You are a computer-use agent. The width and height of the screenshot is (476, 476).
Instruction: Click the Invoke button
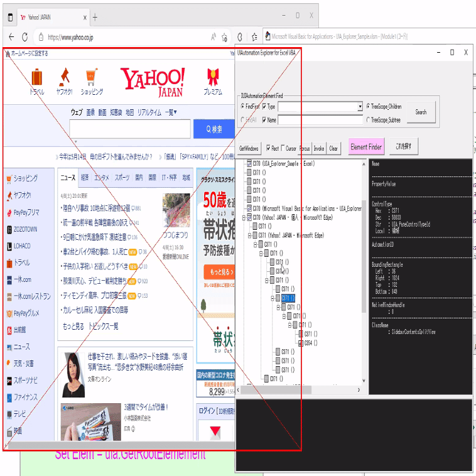point(319,148)
